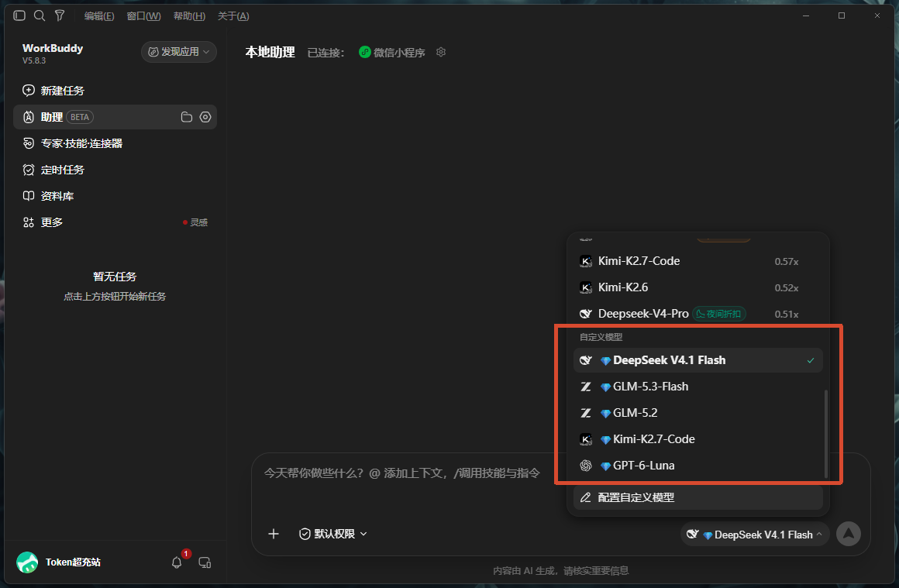
Task: Select the GLM-5.2 custom model
Action: pyautogui.click(x=697, y=413)
